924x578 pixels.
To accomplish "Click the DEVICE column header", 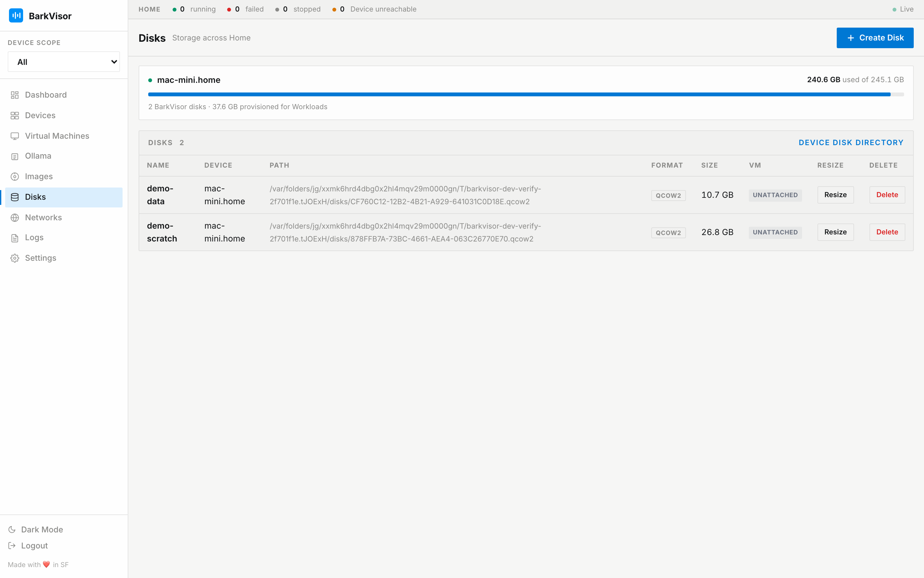I will (218, 165).
